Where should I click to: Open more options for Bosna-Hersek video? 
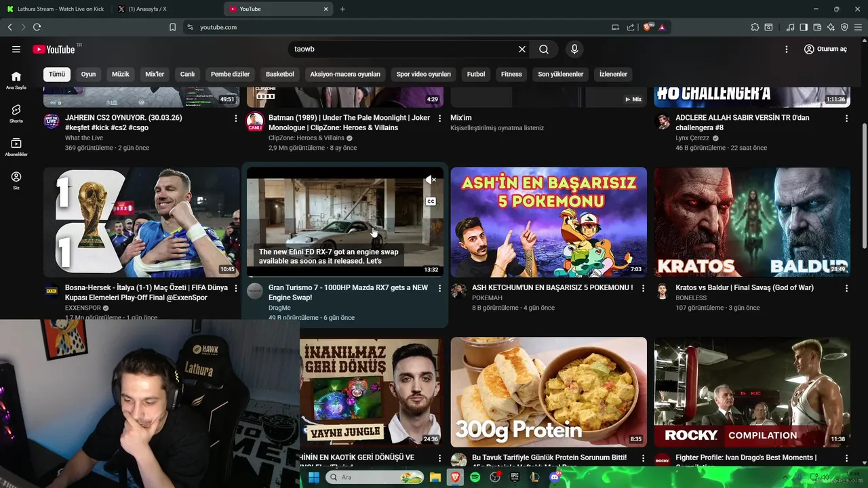pyautogui.click(x=236, y=288)
